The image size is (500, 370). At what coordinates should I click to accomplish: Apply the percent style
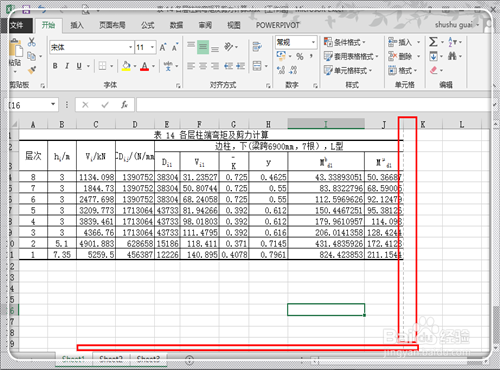300,56
